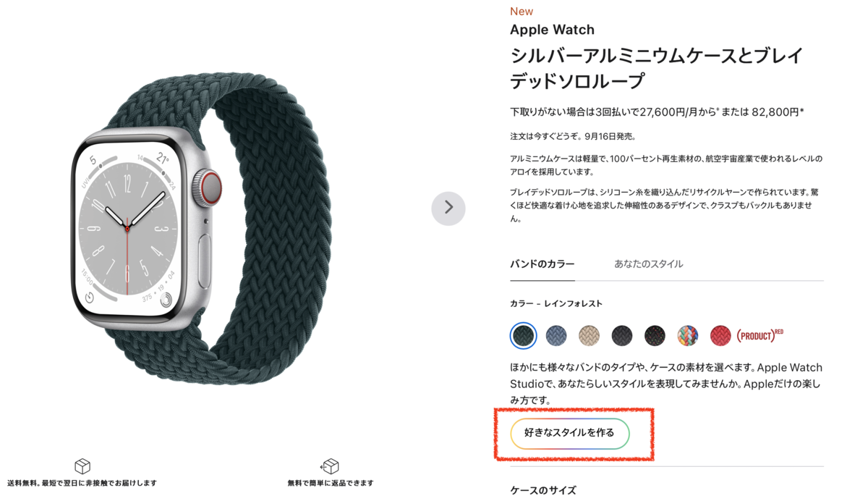Select the black speckled band swatch

[x=655, y=335]
